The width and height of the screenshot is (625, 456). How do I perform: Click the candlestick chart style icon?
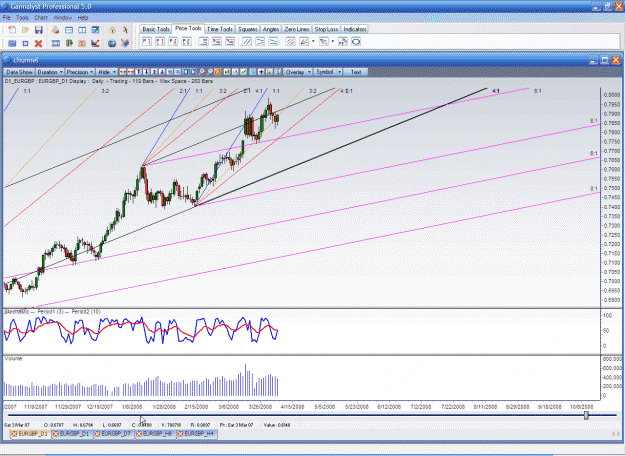(226, 72)
